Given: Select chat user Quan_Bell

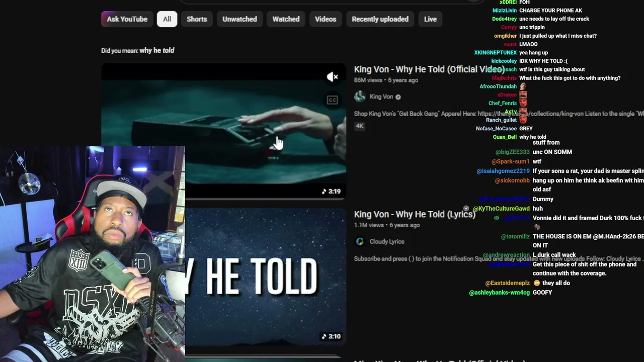Looking at the screenshot, I should [505, 137].
